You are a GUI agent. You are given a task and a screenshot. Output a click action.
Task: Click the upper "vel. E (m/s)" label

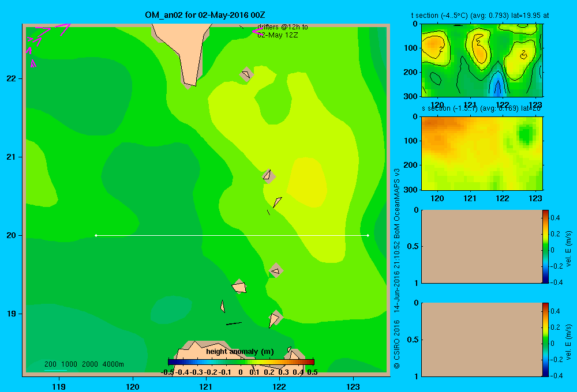[x=569, y=248]
